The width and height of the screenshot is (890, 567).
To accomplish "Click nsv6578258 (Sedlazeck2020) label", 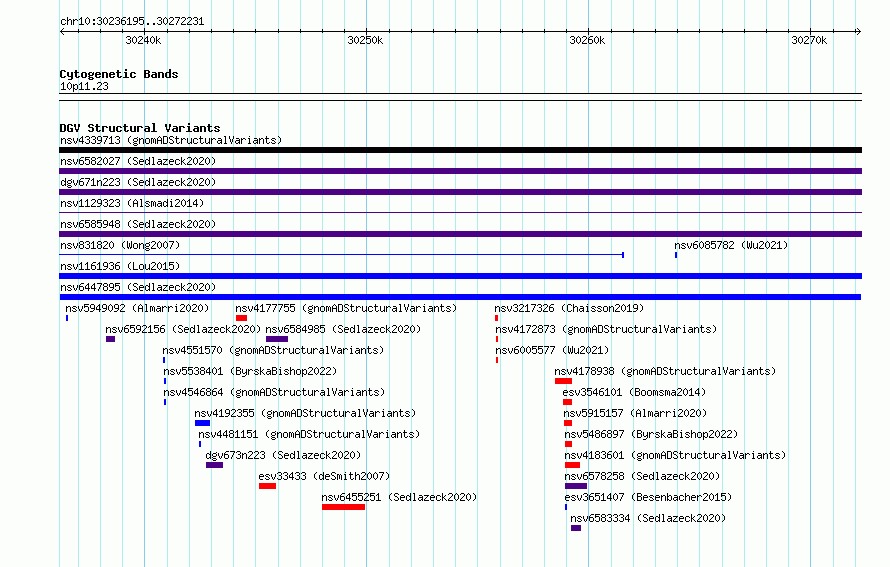I will (642, 476).
